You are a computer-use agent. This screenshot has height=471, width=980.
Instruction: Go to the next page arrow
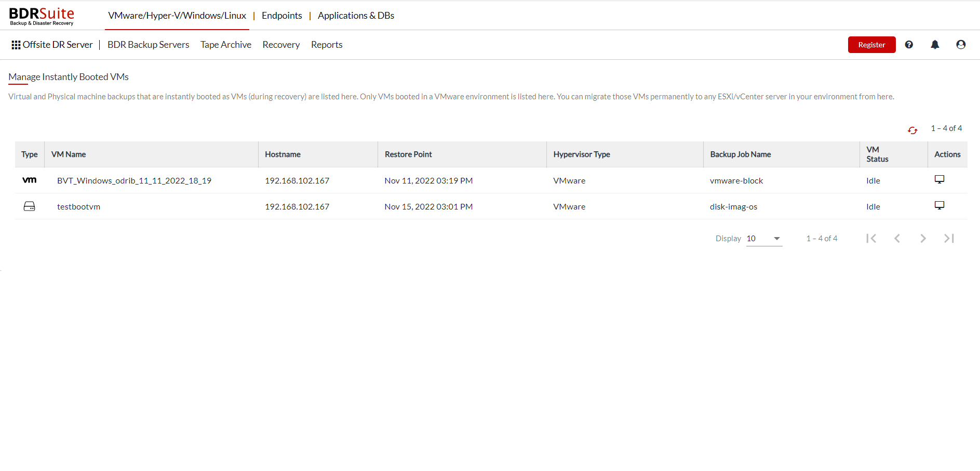point(923,238)
